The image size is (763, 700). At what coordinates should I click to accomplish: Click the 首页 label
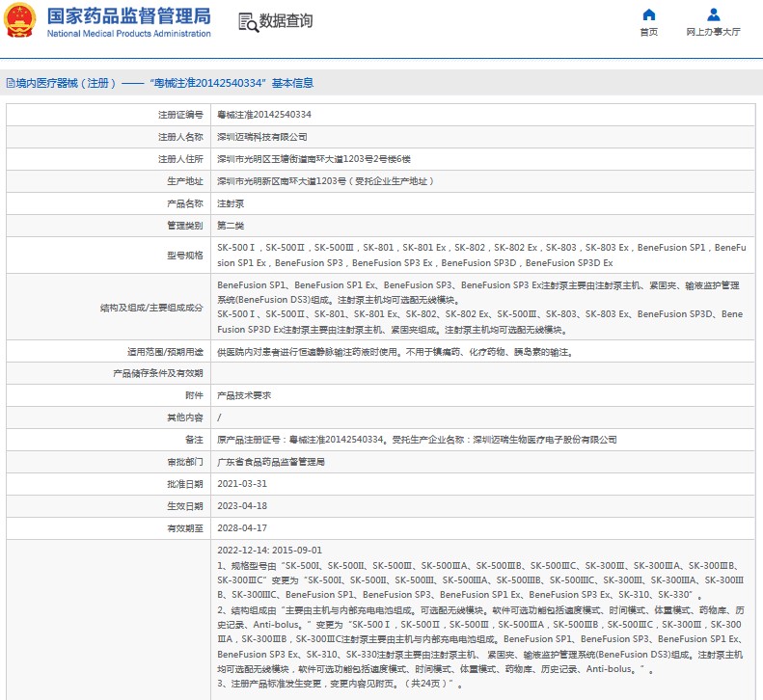click(648, 32)
